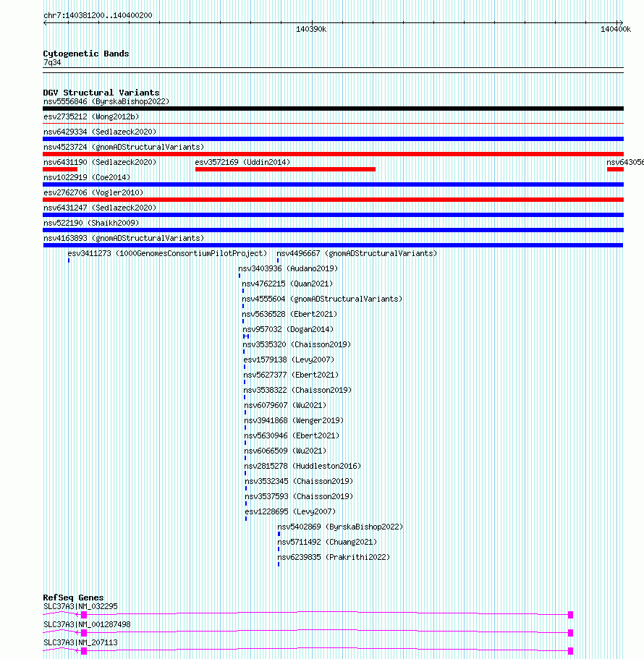The image size is (644, 659).
Task: Click the SLC37A3|NM_032295 gene label
Action: 81,606
